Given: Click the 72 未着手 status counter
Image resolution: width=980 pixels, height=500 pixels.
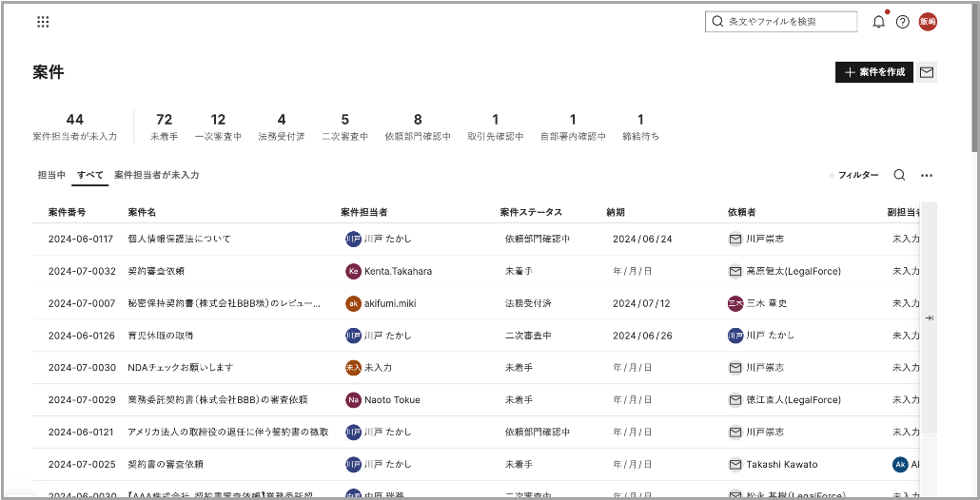Looking at the screenshot, I should tap(165, 126).
